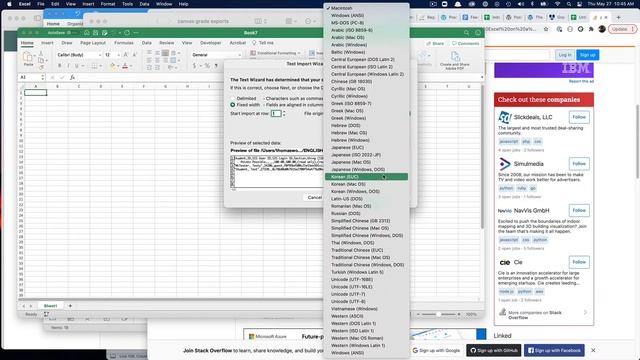
Task: Toggle Italic in Excel ribbon
Action: pyautogui.click(x=68, y=66)
